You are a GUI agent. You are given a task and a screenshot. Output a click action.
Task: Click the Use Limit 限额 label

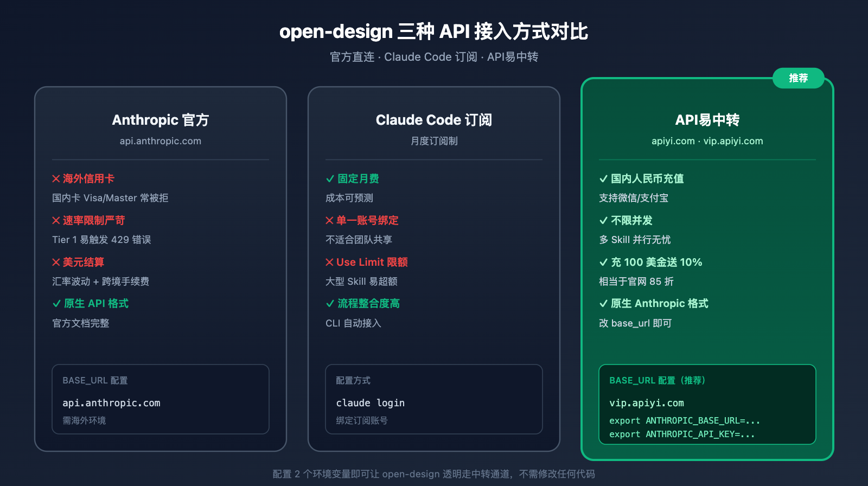(372, 262)
